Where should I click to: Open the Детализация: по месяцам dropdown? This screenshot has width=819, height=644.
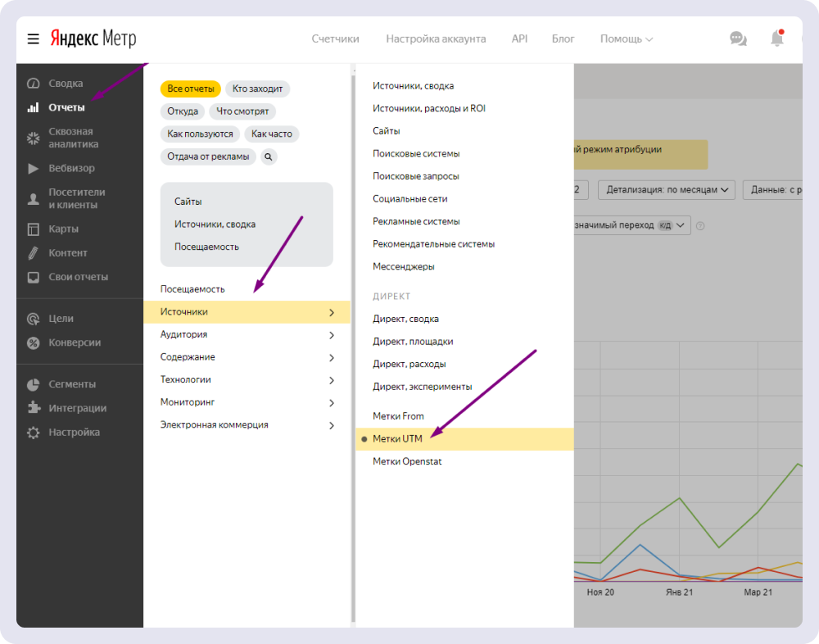pos(667,190)
